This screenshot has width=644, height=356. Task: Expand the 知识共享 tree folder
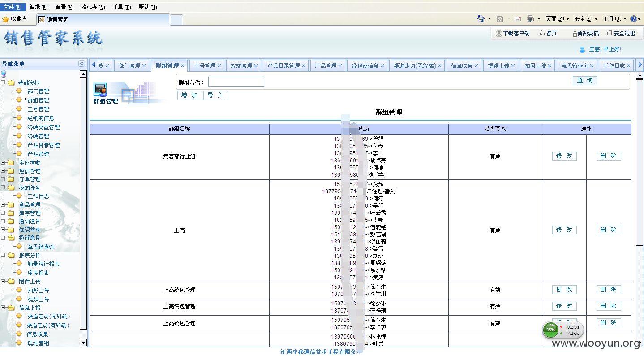3,230
